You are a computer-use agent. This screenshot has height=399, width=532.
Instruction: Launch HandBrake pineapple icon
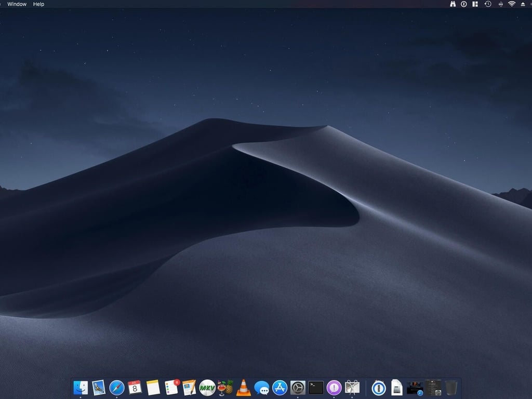[x=225, y=388]
